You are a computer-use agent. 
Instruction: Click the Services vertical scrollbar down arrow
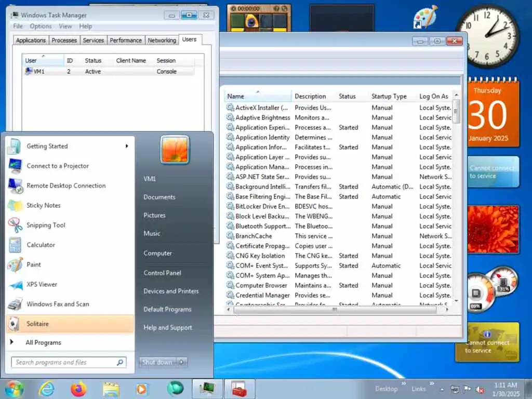[x=456, y=301]
